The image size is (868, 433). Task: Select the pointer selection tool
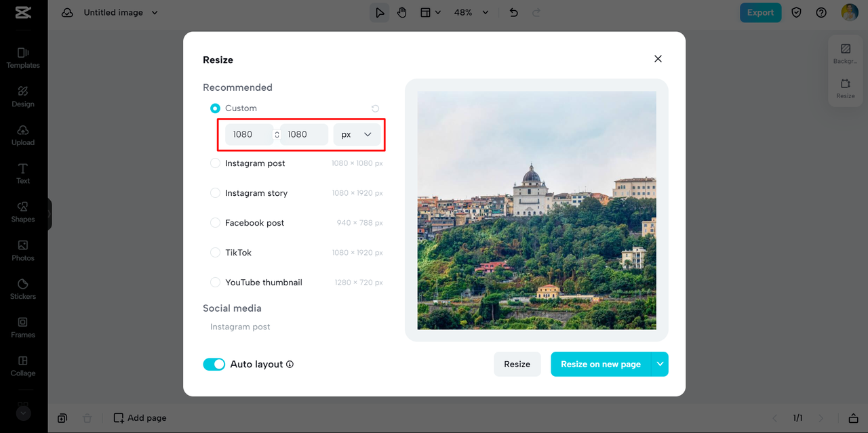point(380,12)
